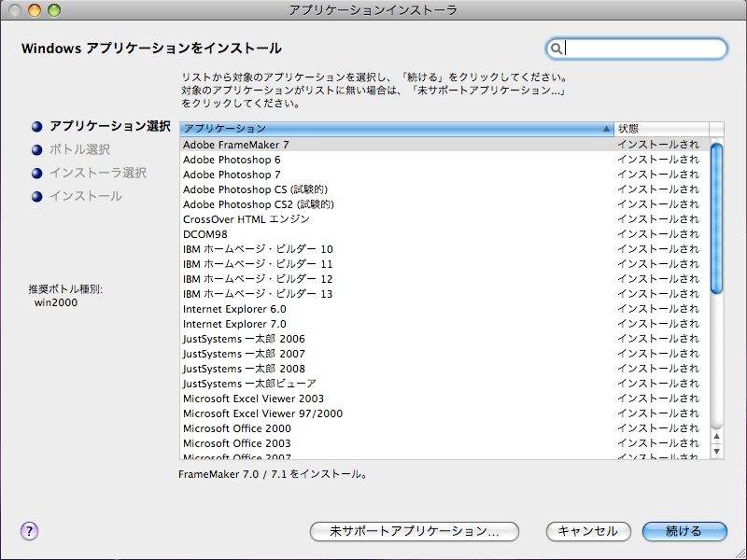Viewport: 747px width, 560px height.
Task: Click the magnifying glass search icon
Action: click(557, 49)
